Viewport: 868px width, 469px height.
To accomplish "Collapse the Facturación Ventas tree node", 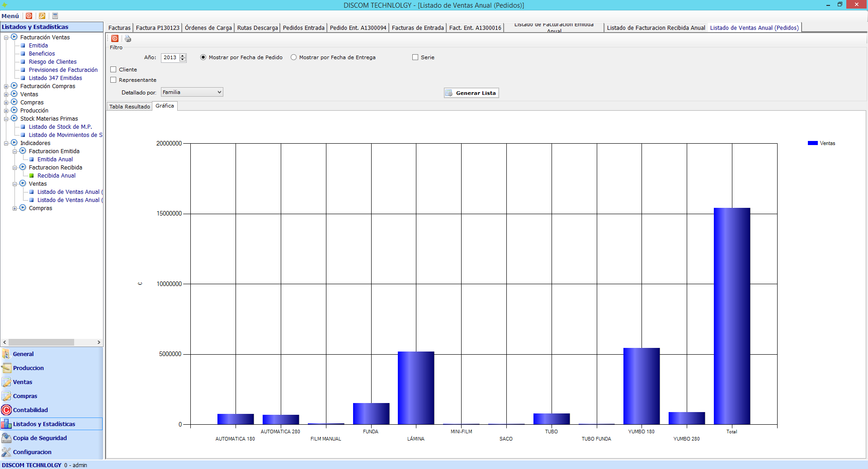I will 6,38.
